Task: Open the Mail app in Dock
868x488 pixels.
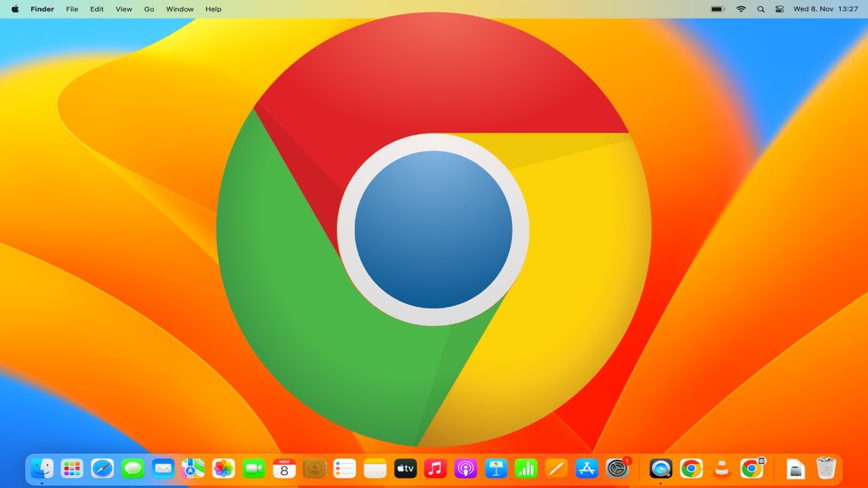Action: point(163,468)
